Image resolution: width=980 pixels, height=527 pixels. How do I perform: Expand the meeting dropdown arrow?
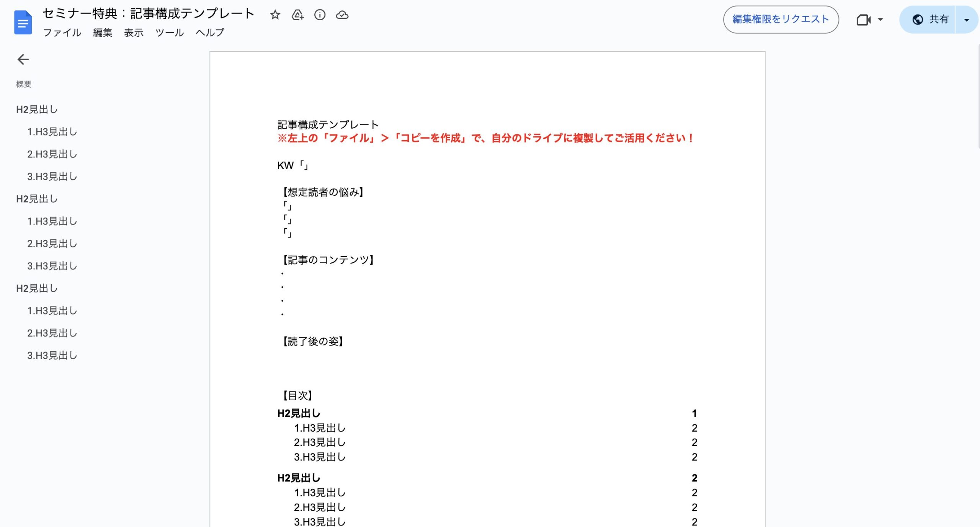pyautogui.click(x=880, y=20)
